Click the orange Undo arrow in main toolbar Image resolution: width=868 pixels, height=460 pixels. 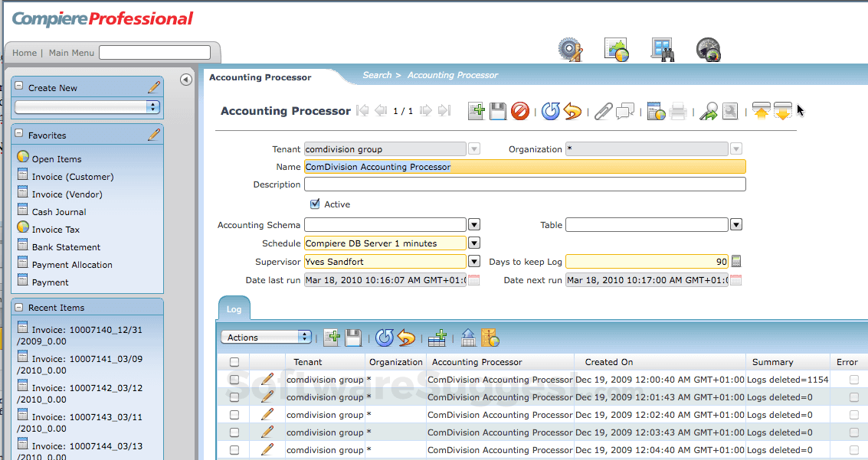point(572,112)
